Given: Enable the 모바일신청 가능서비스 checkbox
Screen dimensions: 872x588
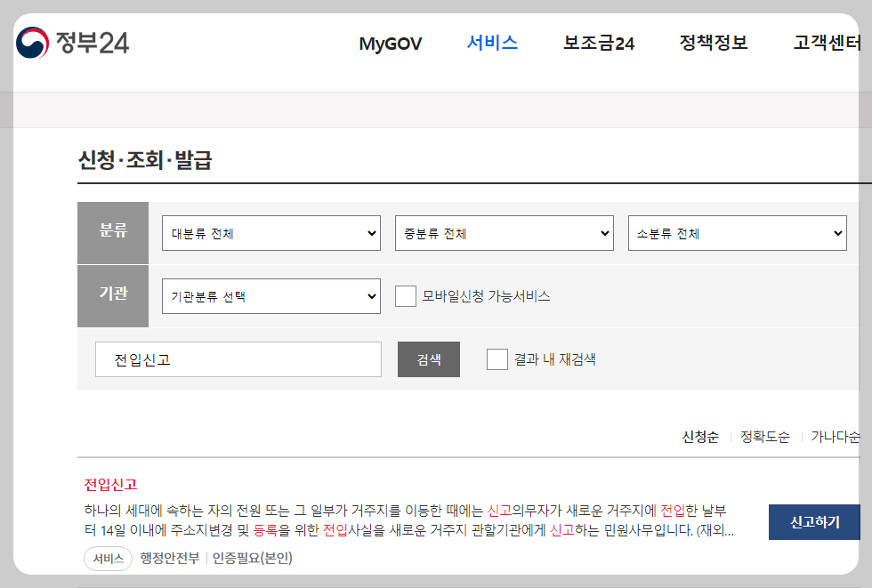Looking at the screenshot, I should coord(405,295).
